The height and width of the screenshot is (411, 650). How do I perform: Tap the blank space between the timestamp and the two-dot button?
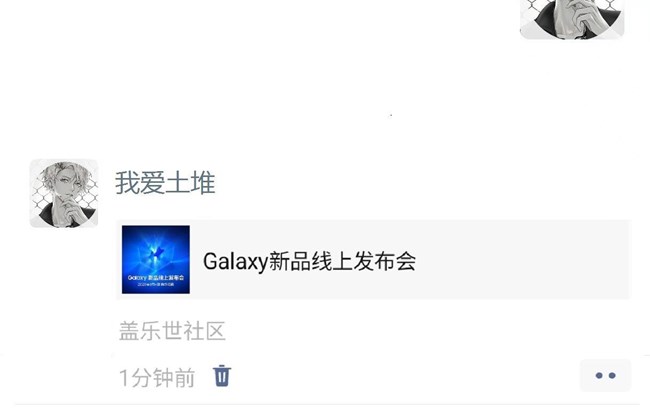pos(405,377)
